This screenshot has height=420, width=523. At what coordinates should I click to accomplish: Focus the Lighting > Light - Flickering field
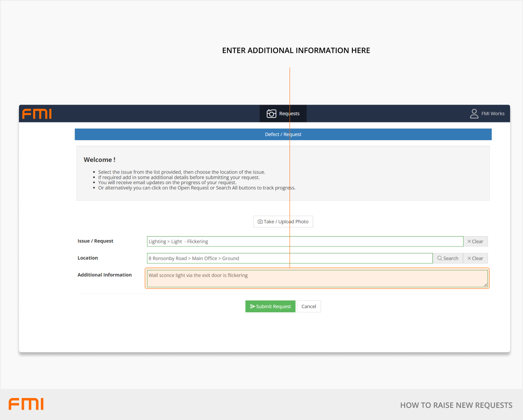tap(305, 241)
